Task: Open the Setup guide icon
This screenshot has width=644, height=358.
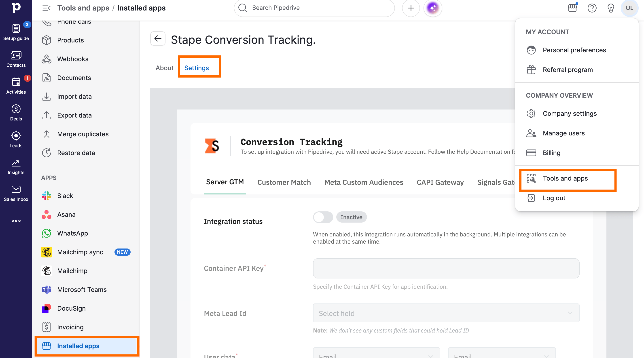Action: click(16, 32)
